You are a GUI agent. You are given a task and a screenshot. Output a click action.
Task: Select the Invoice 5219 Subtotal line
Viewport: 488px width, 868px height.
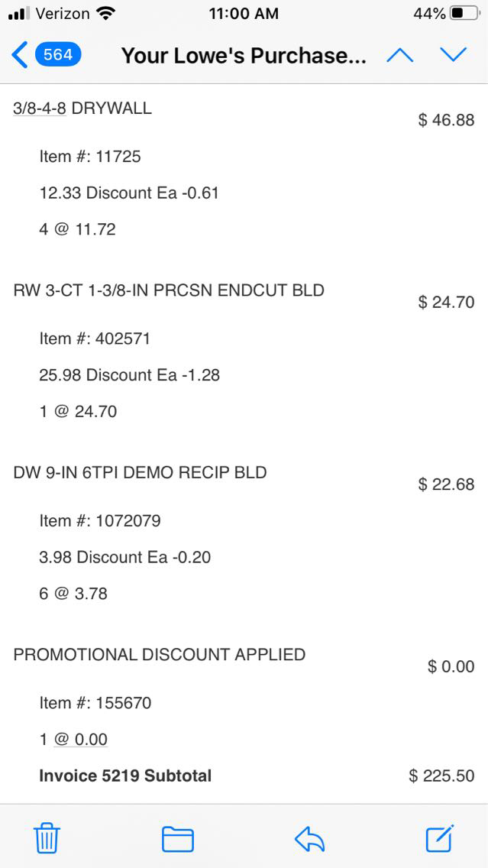(125, 776)
